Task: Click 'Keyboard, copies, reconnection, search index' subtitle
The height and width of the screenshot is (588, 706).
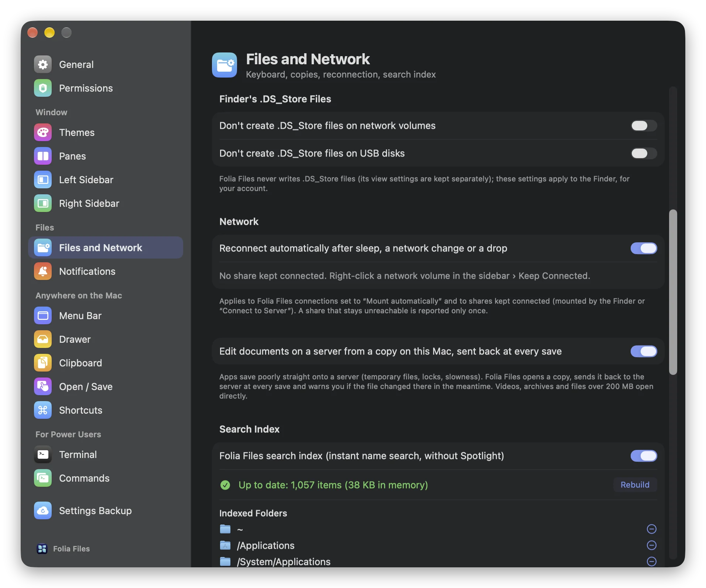Action: [341, 75]
